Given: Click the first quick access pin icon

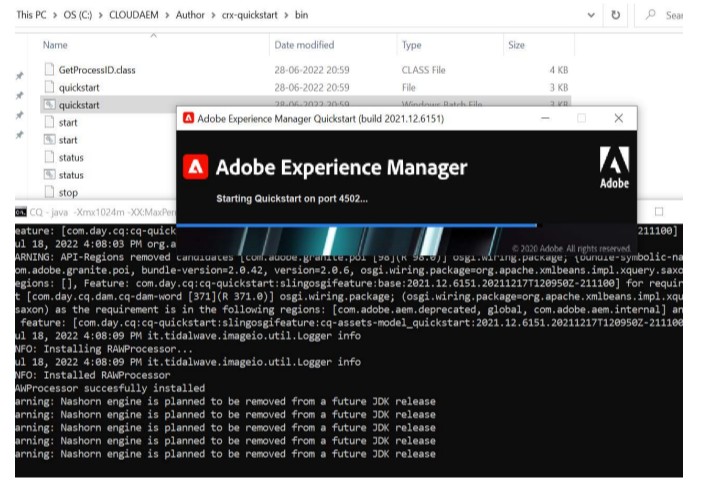Looking at the screenshot, I should tap(19, 76).
